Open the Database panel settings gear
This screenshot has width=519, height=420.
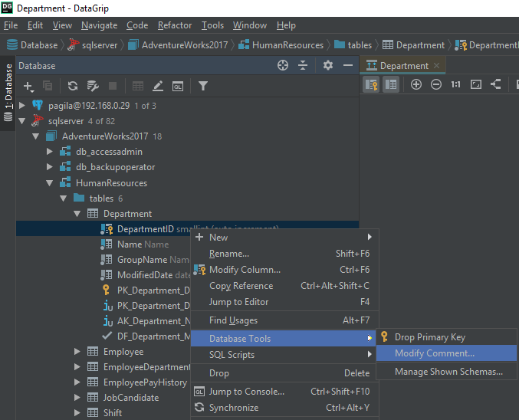click(x=328, y=66)
